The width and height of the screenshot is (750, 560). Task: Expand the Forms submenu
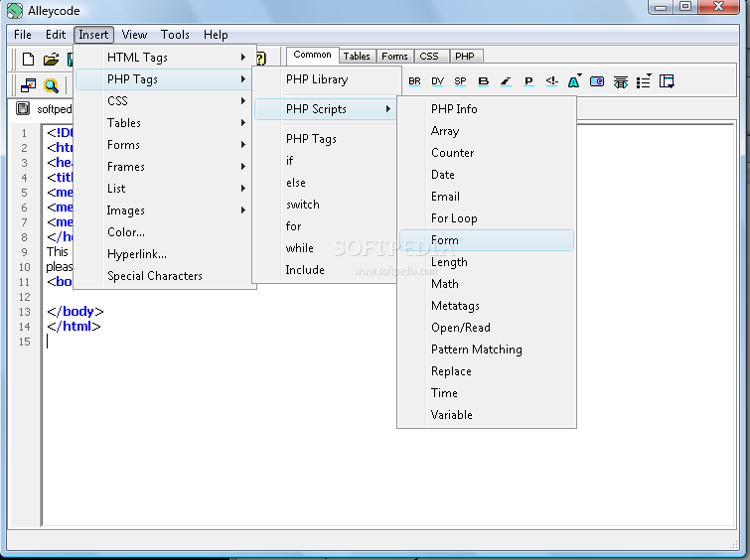point(163,145)
